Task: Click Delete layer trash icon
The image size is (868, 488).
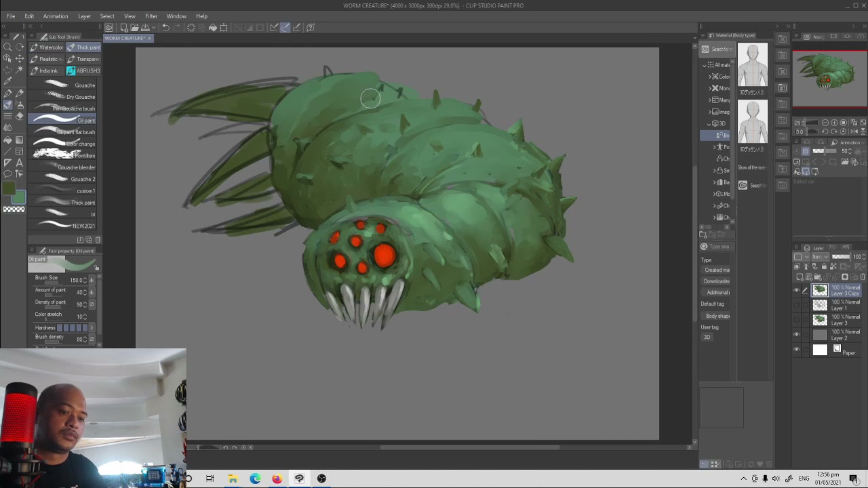Action: coord(863,277)
